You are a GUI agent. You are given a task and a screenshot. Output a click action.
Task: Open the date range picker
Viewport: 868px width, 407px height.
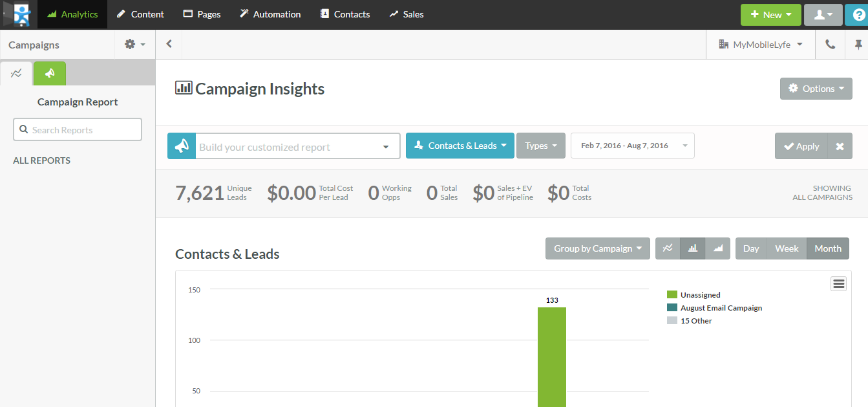633,146
